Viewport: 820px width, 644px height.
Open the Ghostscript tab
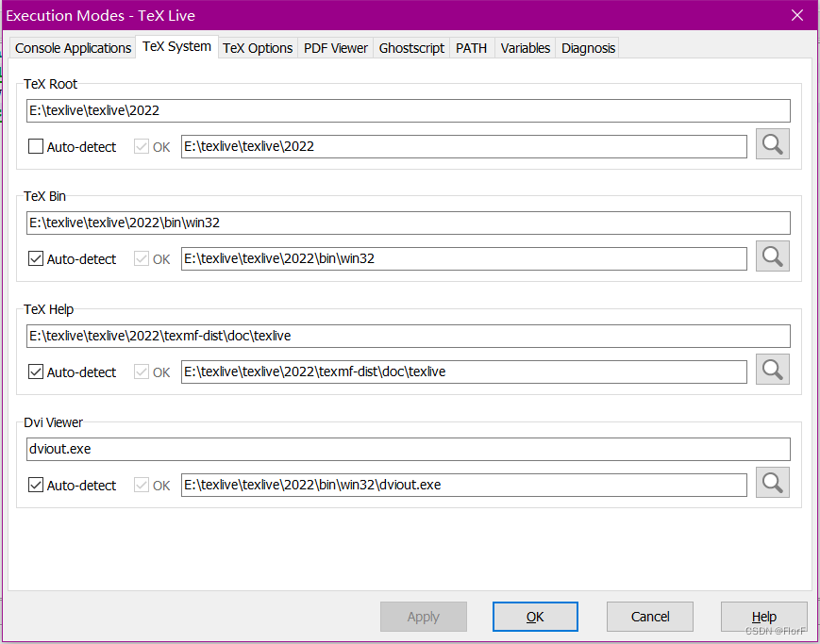(411, 48)
